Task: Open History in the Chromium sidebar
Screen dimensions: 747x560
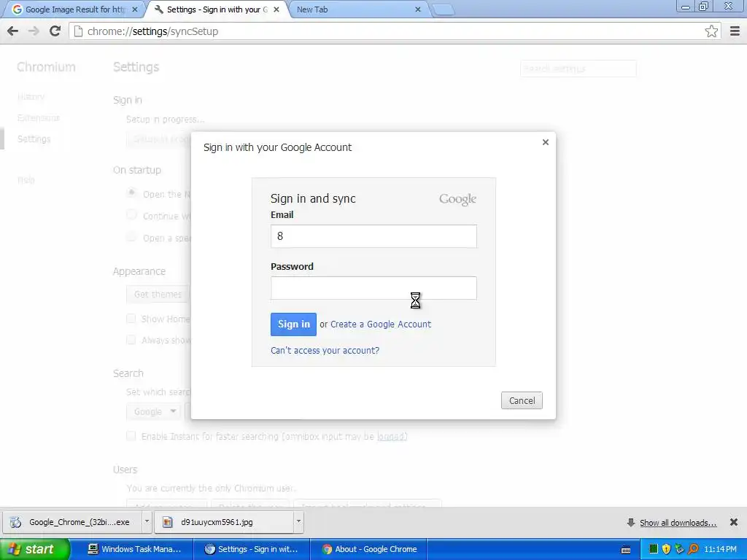Action: [31, 97]
